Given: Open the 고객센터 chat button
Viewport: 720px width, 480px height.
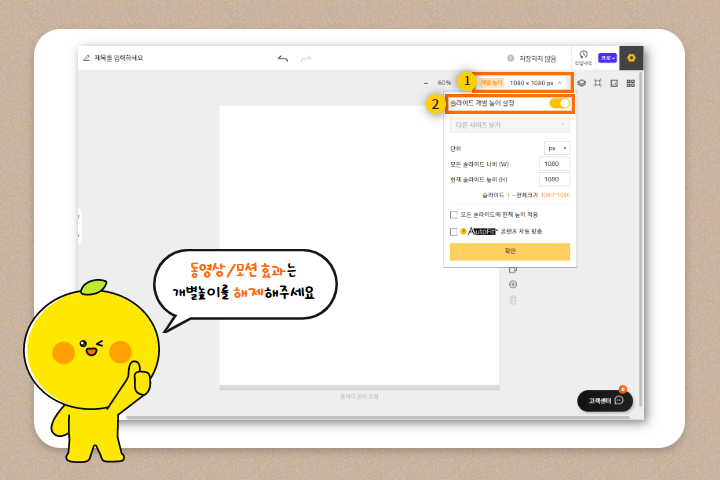Looking at the screenshot, I should click(x=605, y=401).
